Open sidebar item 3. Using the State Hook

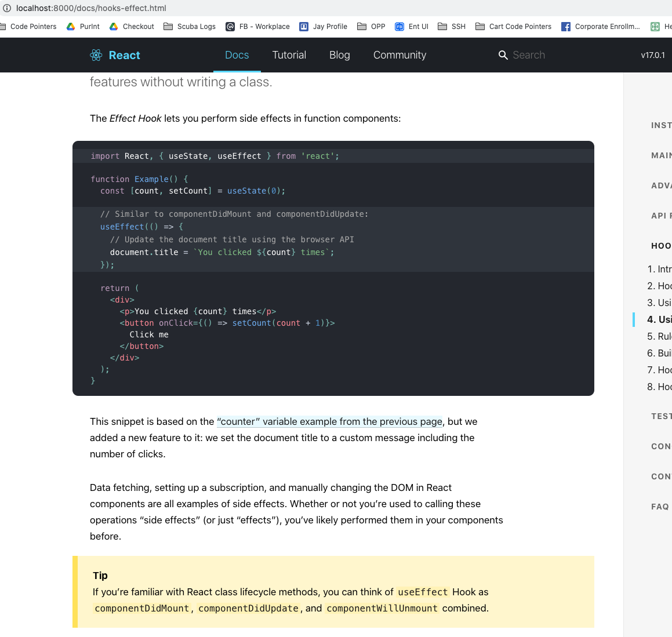click(660, 303)
